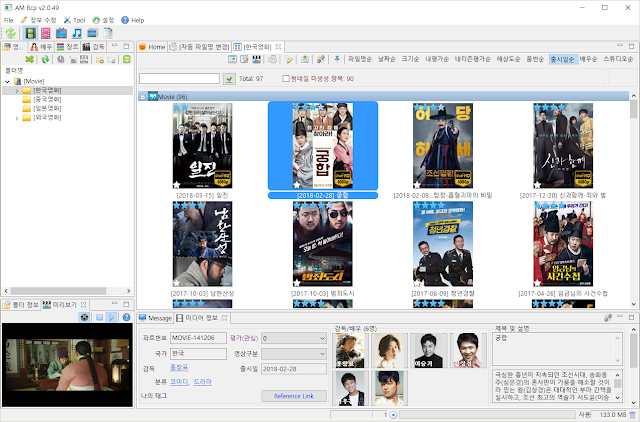Close the [한국영화] tab

(278, 47)
